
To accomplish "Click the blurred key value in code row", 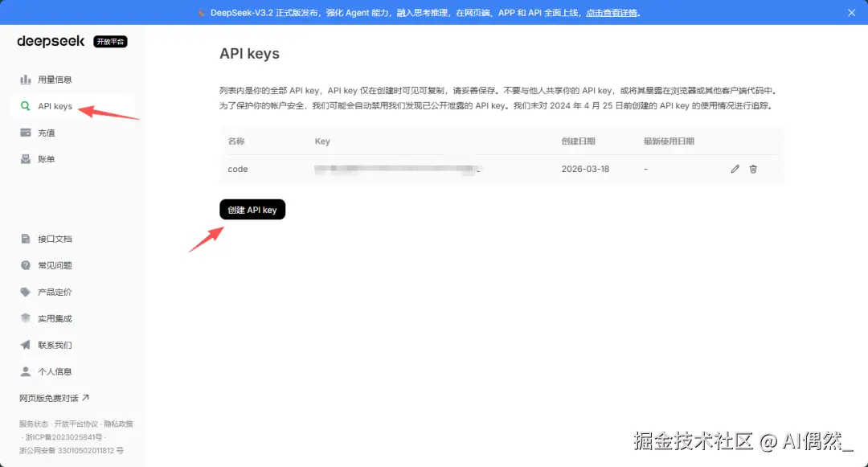I will [397, 170].
